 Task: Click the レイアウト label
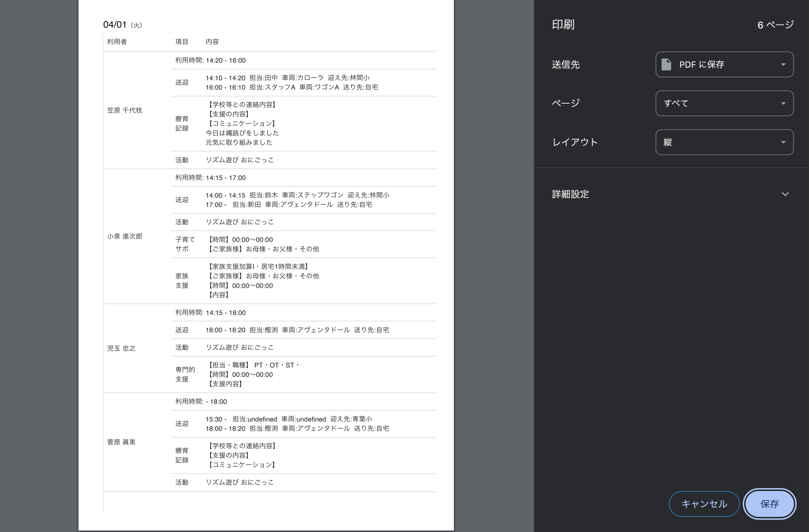pyautogui.click(x=575, y=142)
